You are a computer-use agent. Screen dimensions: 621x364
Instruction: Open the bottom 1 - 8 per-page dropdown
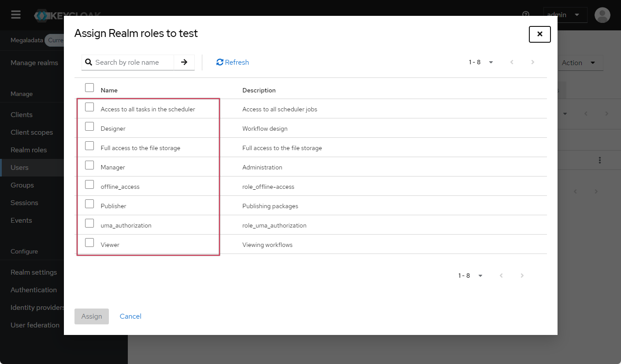[470, 276]
